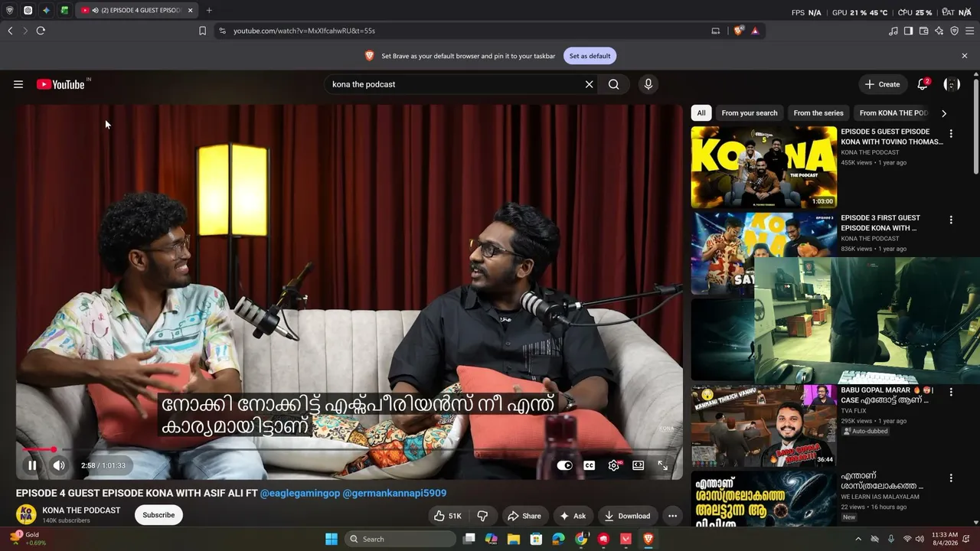Viewport: 980px width, 551px height.
Task: Select the From your search chip
Action: (750, 113)
